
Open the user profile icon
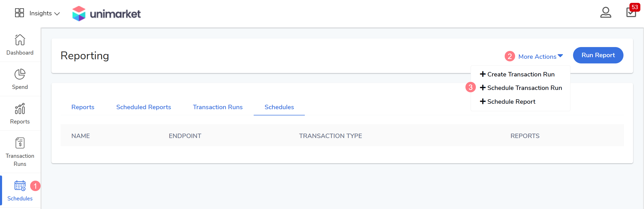pyautogui.click(x=606, y=12)
